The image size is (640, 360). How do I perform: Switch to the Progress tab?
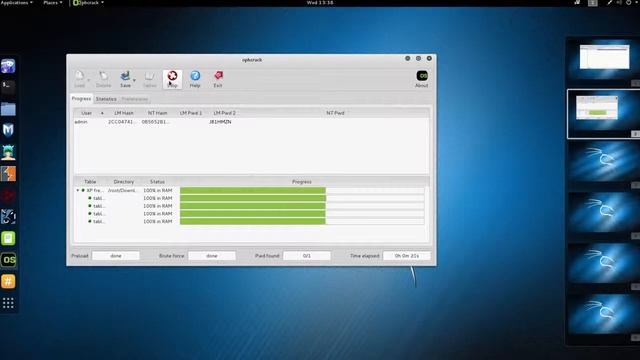coord(81,99)
